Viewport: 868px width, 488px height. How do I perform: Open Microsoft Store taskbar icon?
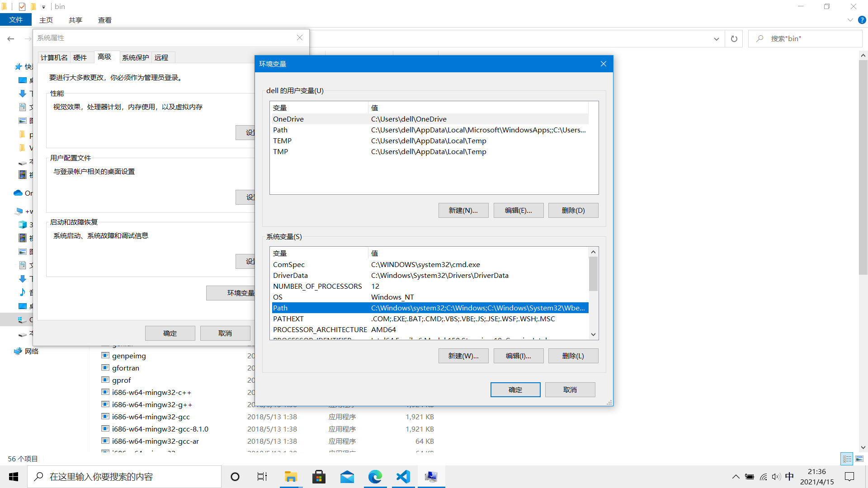[x=319, y=477]
